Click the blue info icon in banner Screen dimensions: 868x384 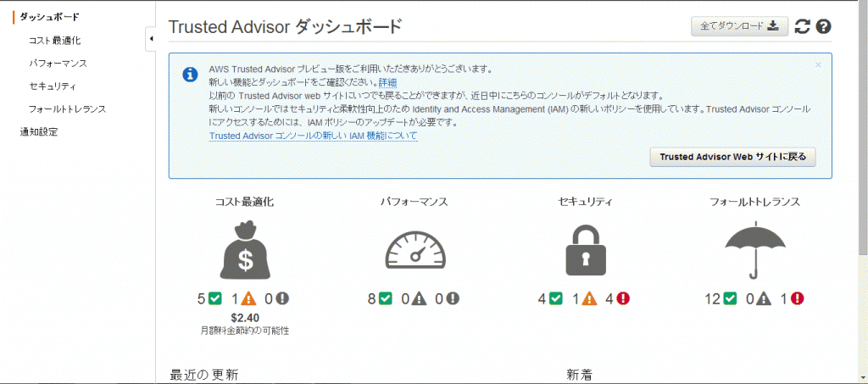(190, 74)
